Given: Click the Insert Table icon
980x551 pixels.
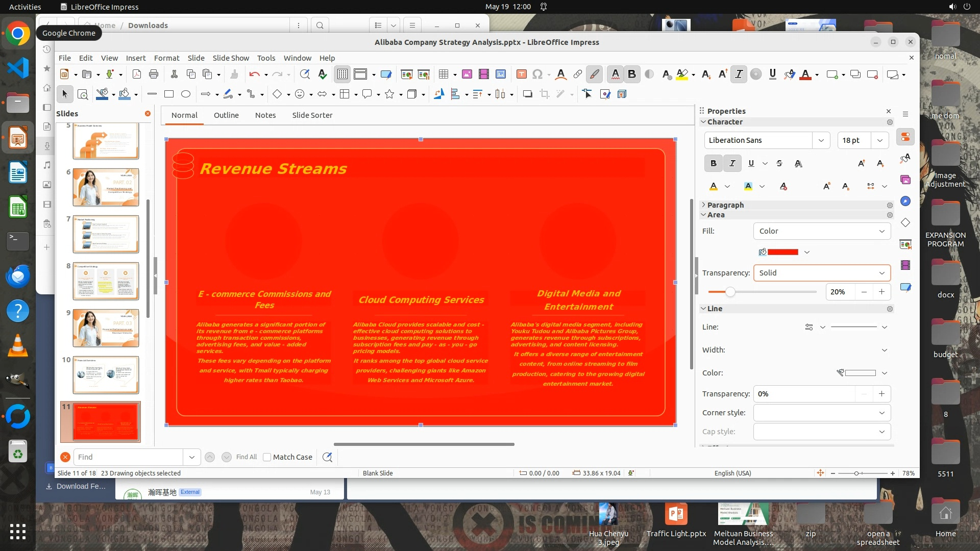Looking at the screenshot, I should (443, 74).
